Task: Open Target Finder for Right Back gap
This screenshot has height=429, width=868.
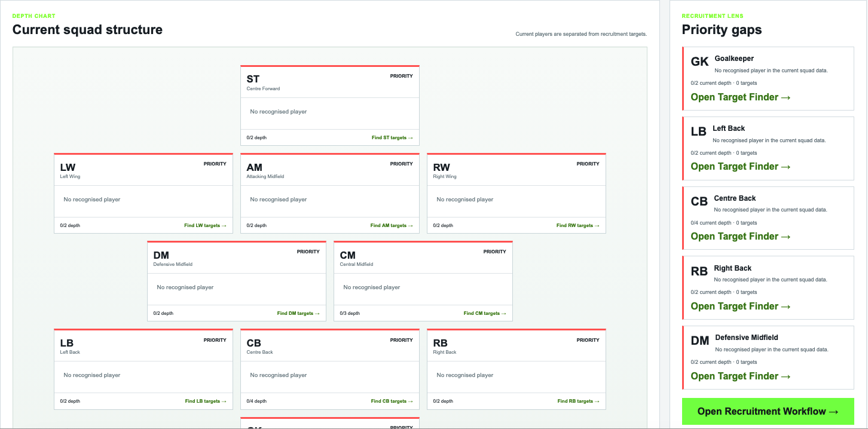Action: (741, 306)
